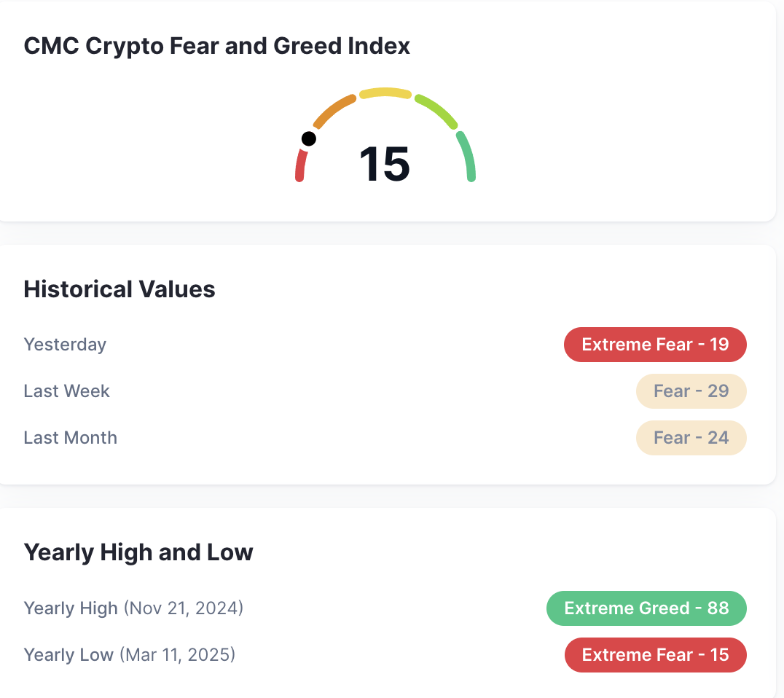Click the Extreme Fear - 19 badge
Screen dimensions: 784x698
pyautogui.click(x=655, y=345)
